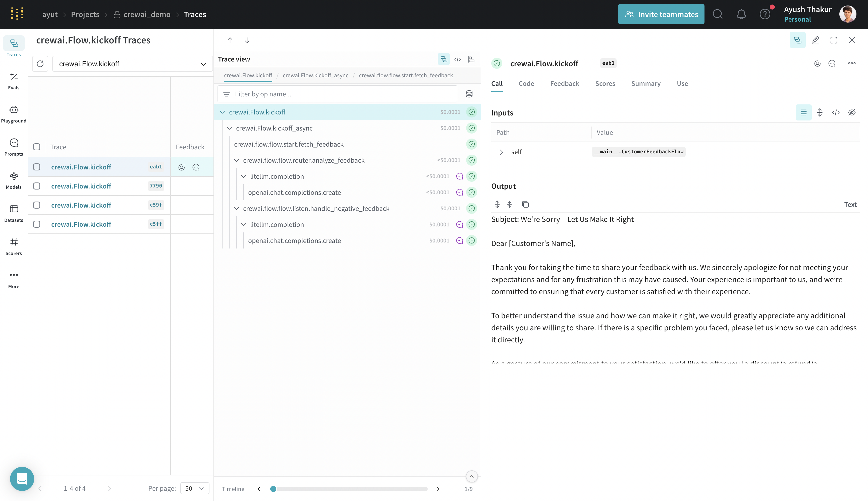Toggle hide inputs eye icon
Viewport: 868px width, 501px height.
point(852,112)
